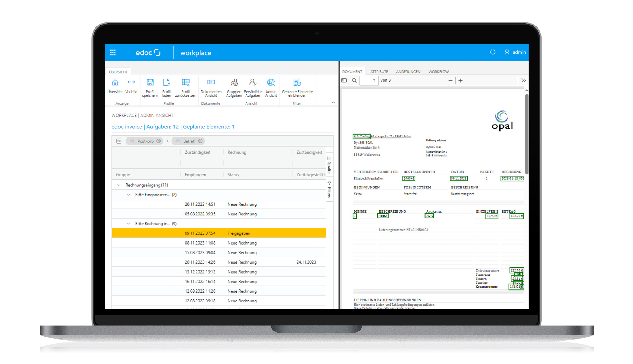Image resolution: width=633 pixels, height=364 pixels.
Task: Remove the Postkorb grouping chip
Action: [x=159, y=141]
